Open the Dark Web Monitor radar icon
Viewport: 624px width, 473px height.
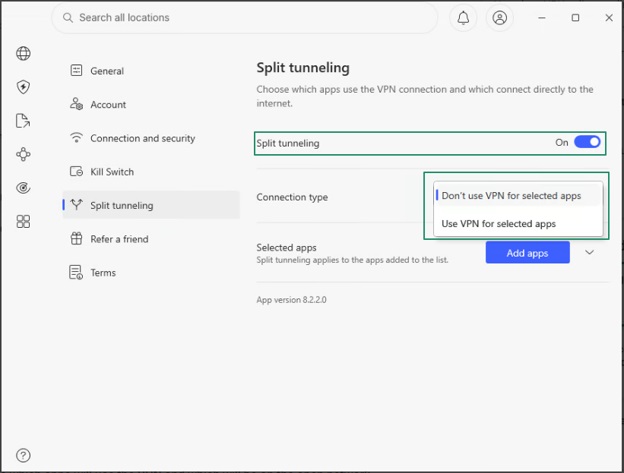click(23, 188)
